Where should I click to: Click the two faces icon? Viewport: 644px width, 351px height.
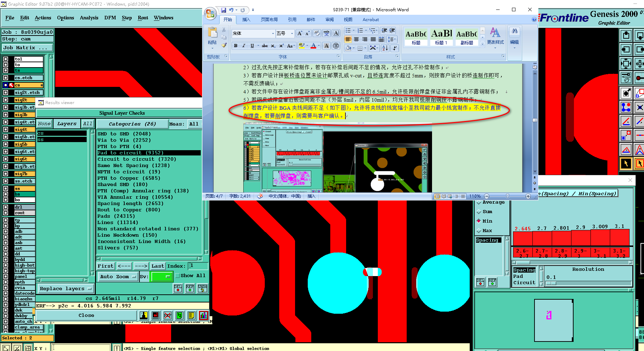point(144,315)
